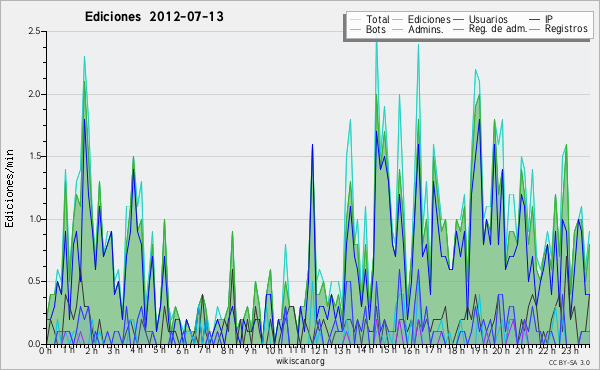This screenshot has width=600, height=370.
Task: Click the '7 h' x-axis label
Action: [x=204, y=350]
